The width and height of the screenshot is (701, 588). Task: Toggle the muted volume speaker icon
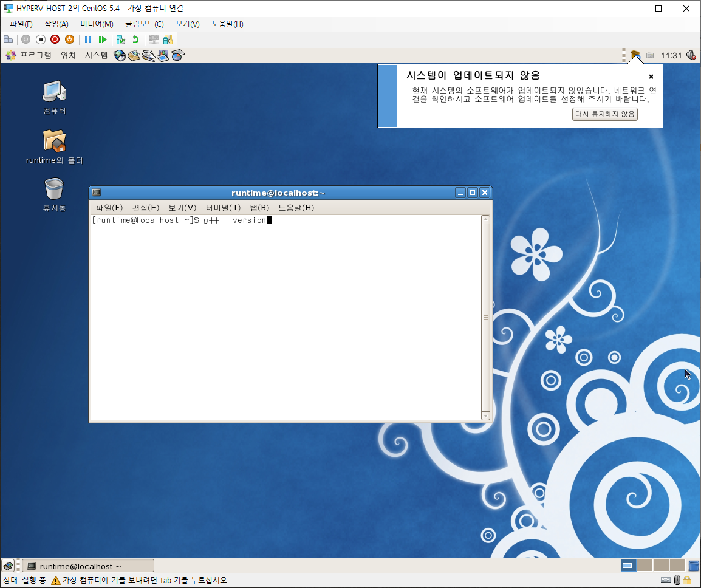[691, 55]
